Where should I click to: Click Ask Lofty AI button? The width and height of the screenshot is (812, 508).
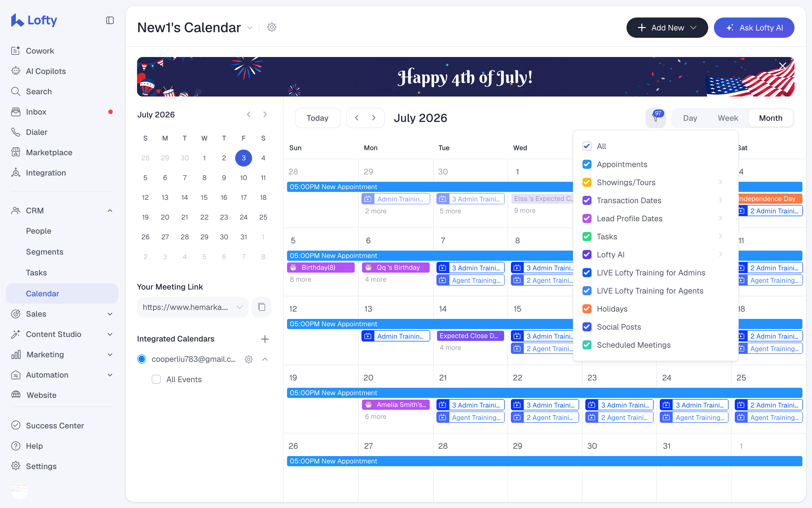754,28
